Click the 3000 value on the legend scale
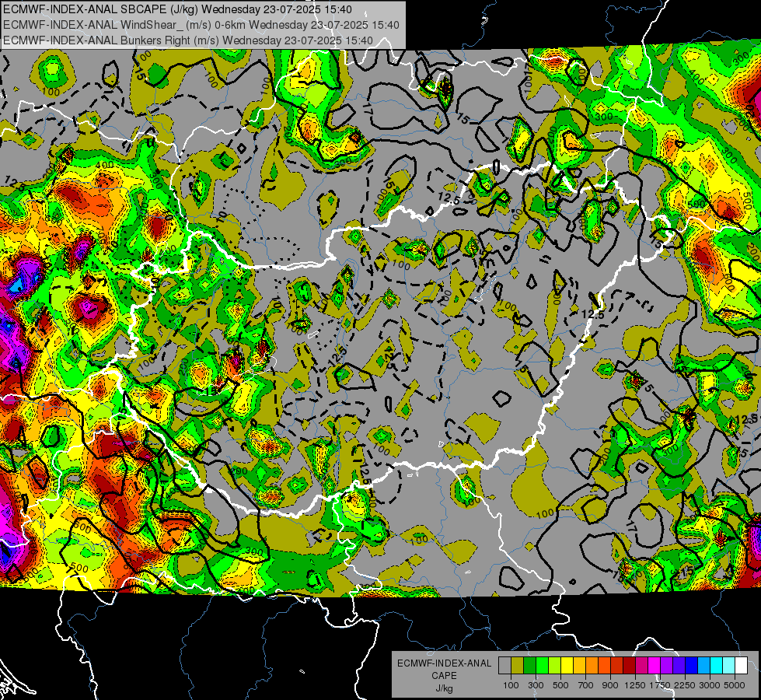This screenshot has height=700, width=761. point(710,685)
